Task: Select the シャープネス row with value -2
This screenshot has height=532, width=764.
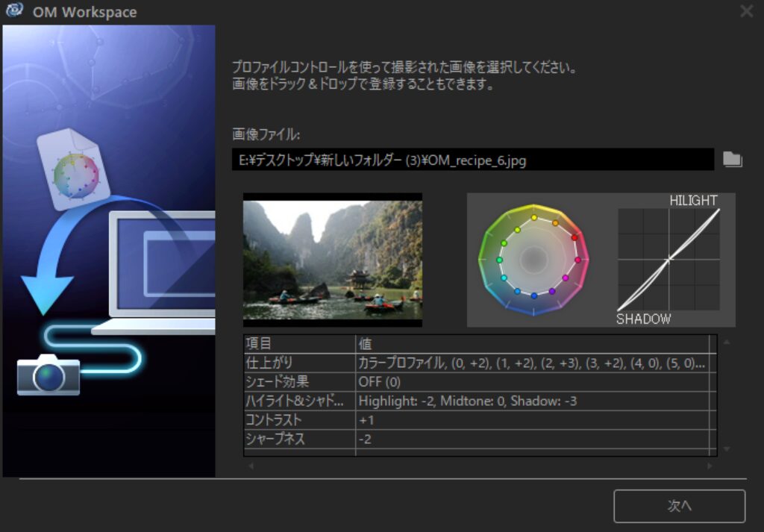Action: tap(476, 439)
